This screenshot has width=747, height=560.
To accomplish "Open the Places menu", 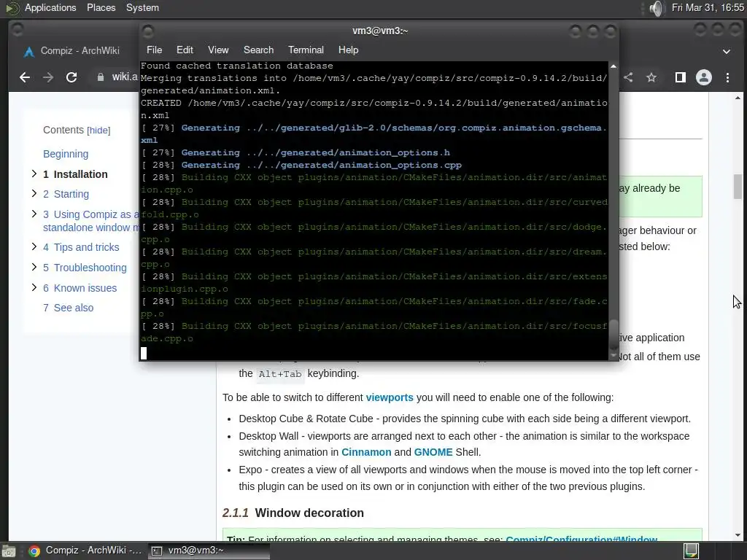I will pyautogui.click(x=101, y=7).
